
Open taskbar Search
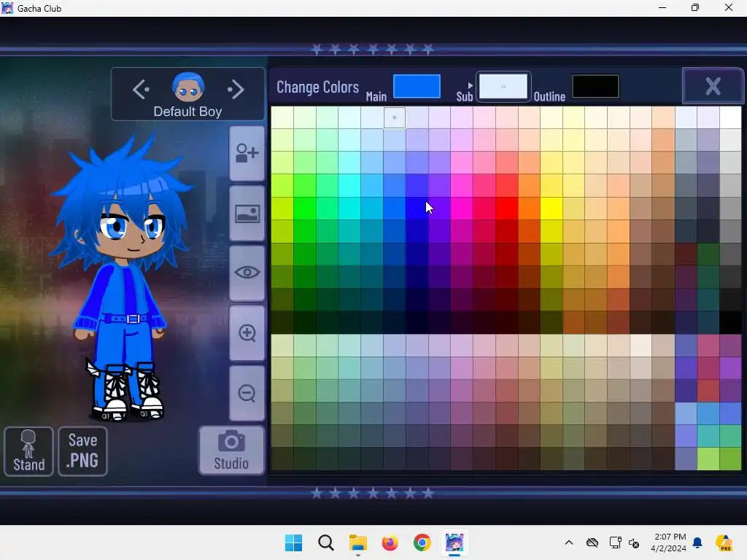pyautogui.click(x=326, y=542)
